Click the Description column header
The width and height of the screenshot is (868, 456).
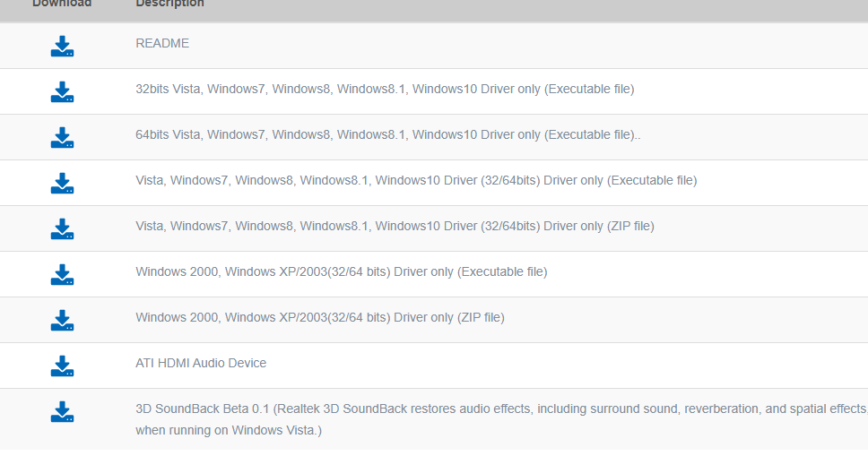[x=169, y=4]
